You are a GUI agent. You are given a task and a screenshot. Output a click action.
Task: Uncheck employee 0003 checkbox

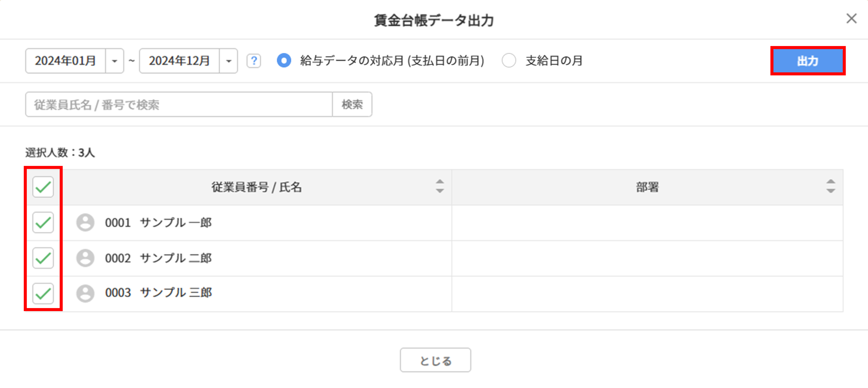point(43,294)
